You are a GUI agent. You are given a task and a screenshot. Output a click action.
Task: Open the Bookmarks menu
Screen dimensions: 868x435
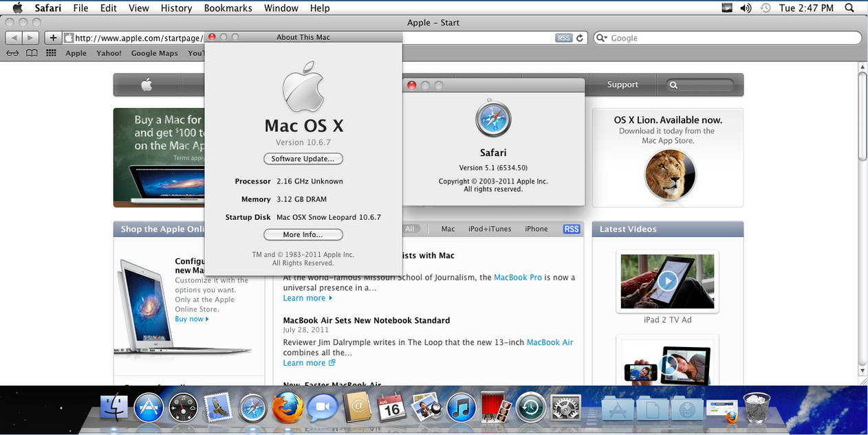click(228, 8)
